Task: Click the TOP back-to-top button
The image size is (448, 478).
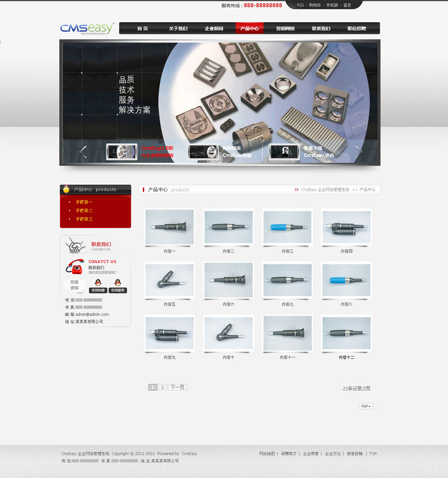Action: (366, 406)
